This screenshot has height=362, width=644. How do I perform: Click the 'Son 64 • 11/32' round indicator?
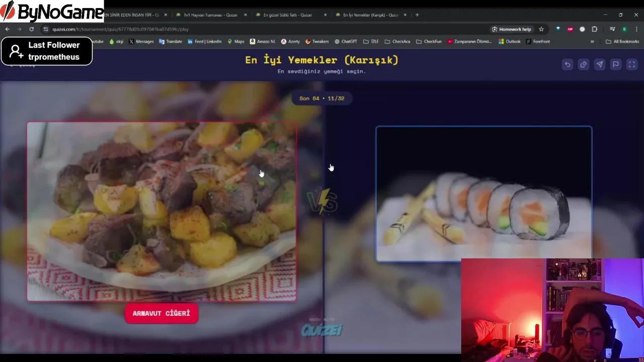(322, 98)
